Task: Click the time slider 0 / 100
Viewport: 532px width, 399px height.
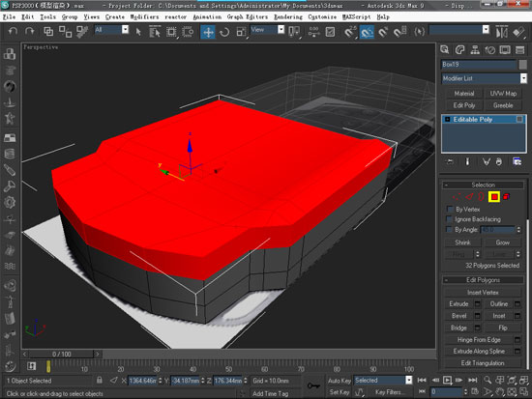Action: pos(61,354)
